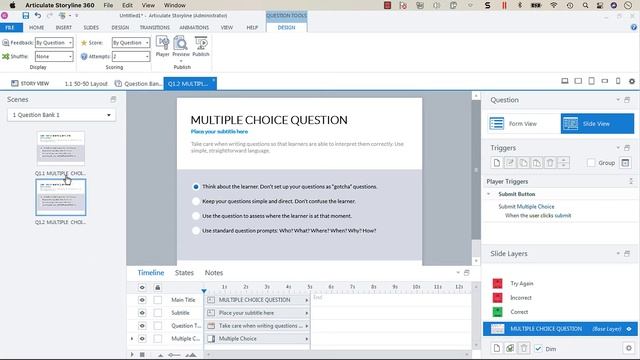
Task: Open layer properties gear icon
Action: [629, 348]
